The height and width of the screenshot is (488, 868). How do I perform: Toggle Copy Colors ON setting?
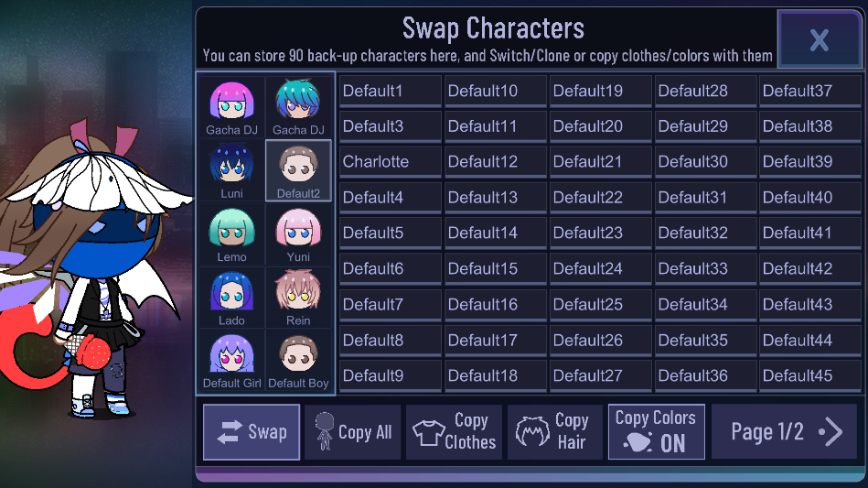point(656,431)
